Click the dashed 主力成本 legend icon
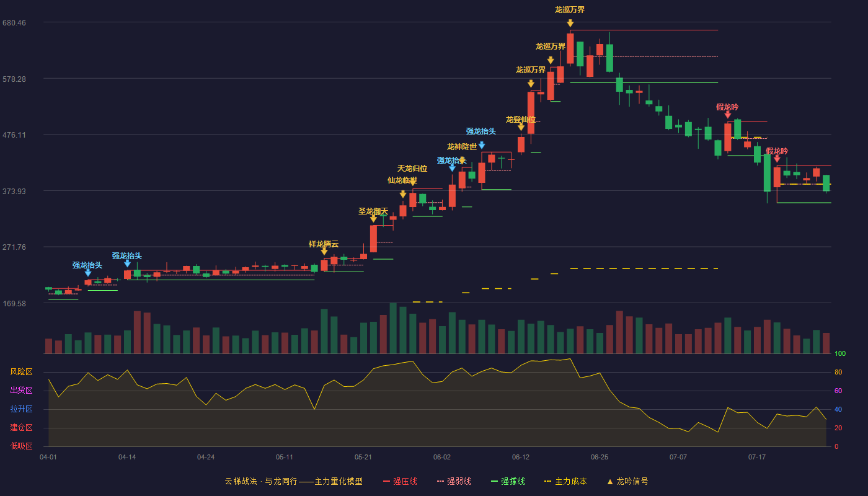This screenshot has width=868, height=496. point(547,481)
